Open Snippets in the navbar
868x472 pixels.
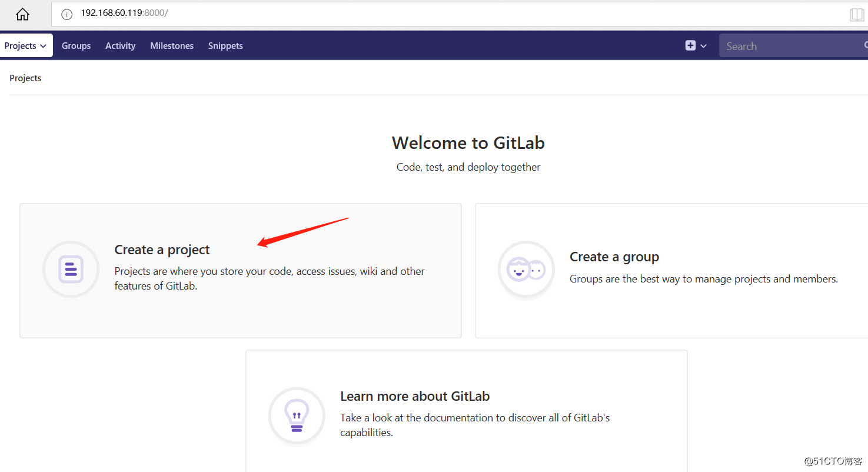pyautogui.click(x=225, y=45)
